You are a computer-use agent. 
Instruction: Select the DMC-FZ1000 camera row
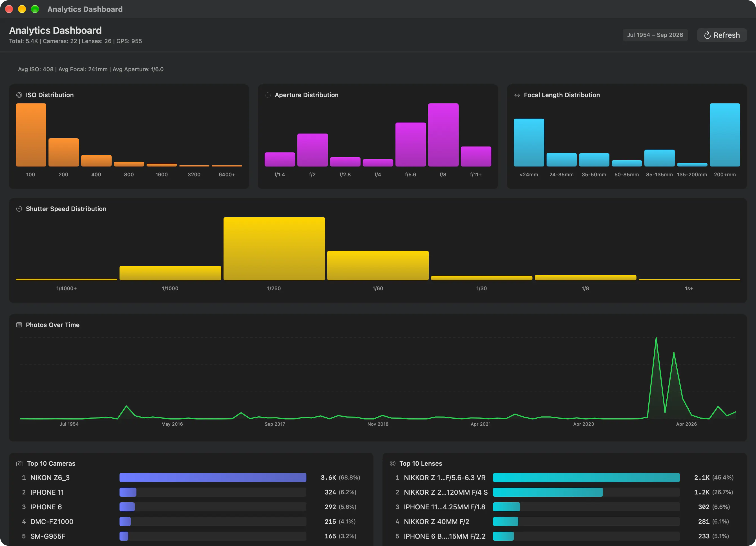[191, 521]
